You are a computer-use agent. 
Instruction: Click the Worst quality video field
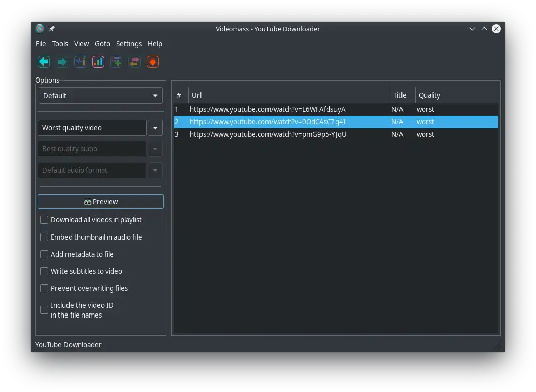[x=92, y=128]
